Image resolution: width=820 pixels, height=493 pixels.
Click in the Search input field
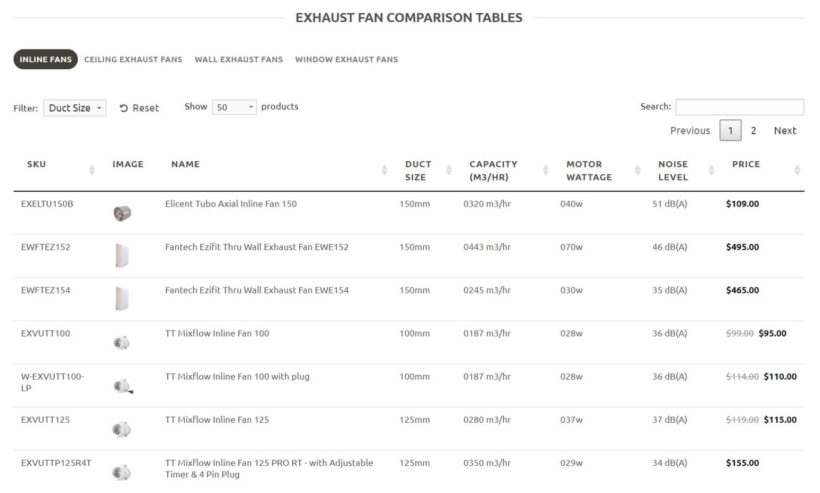click(x=739, y=107)
